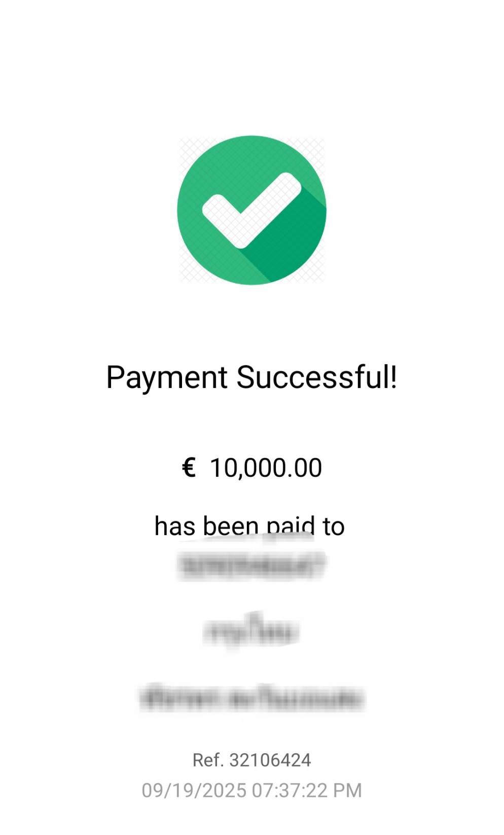Click the white checkmark inside the circle
504x835 pixels.
pos(251,210)
